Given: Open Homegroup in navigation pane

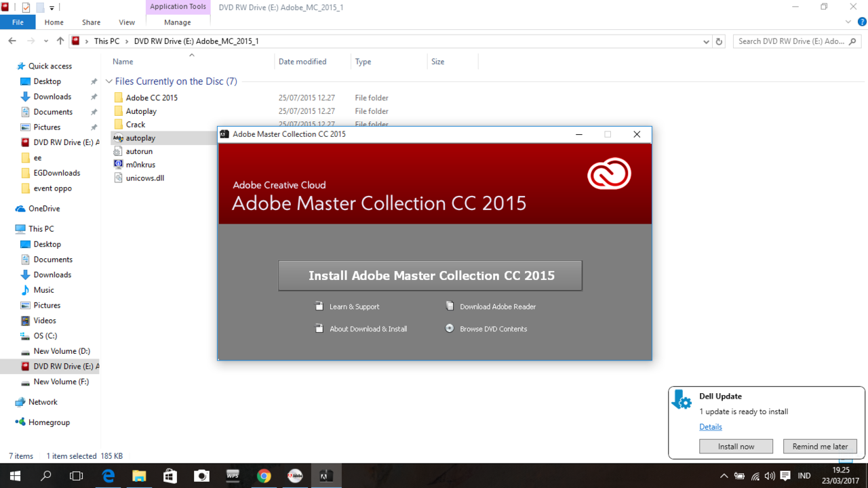Looking at the screenshot, I should point(49,422).
